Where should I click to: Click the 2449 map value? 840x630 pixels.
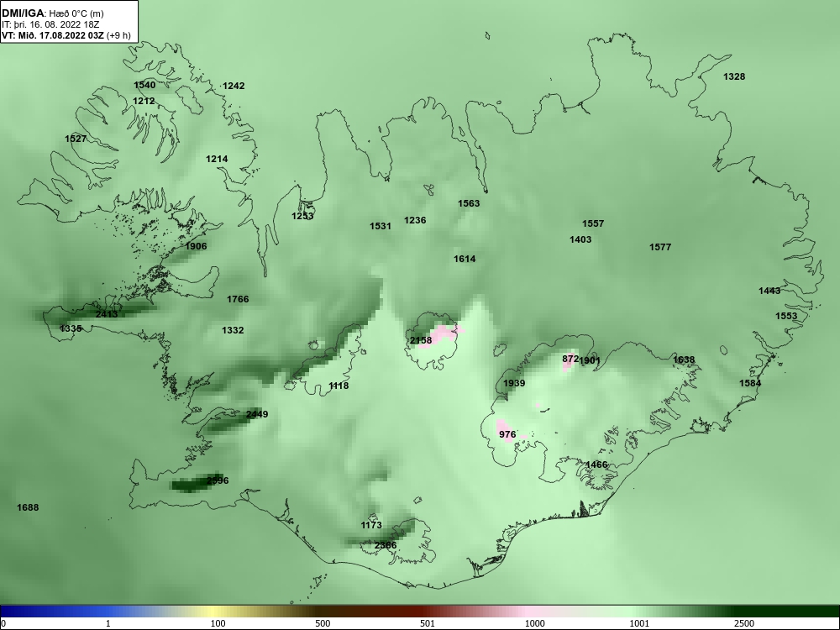point(257,414)
